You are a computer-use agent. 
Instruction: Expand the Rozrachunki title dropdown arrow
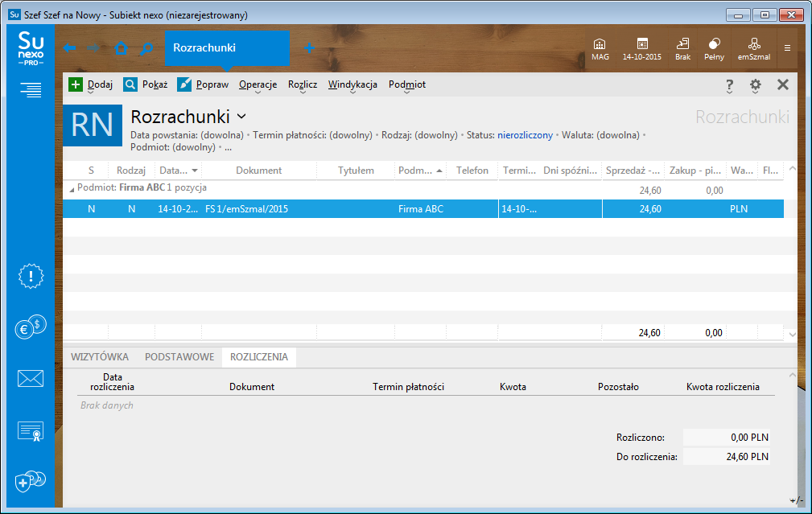click(x=241, y=117)
